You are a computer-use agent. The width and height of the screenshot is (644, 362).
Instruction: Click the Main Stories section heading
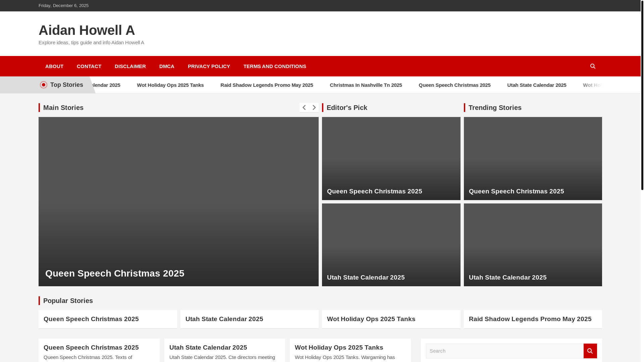[x=63, y=108]
